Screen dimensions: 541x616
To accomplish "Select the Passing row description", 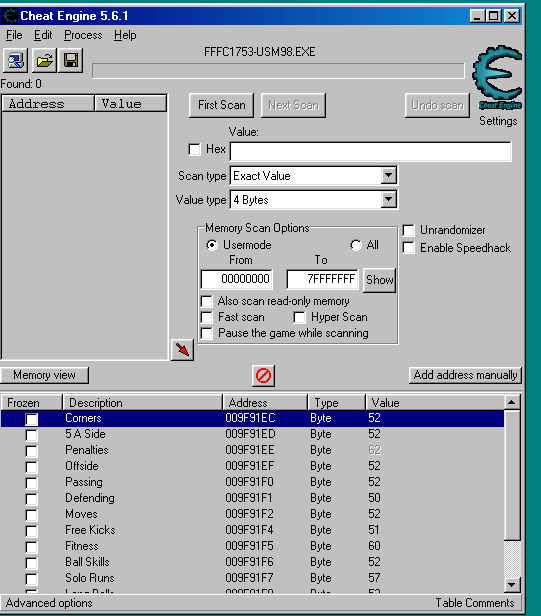I will [84, 482].
